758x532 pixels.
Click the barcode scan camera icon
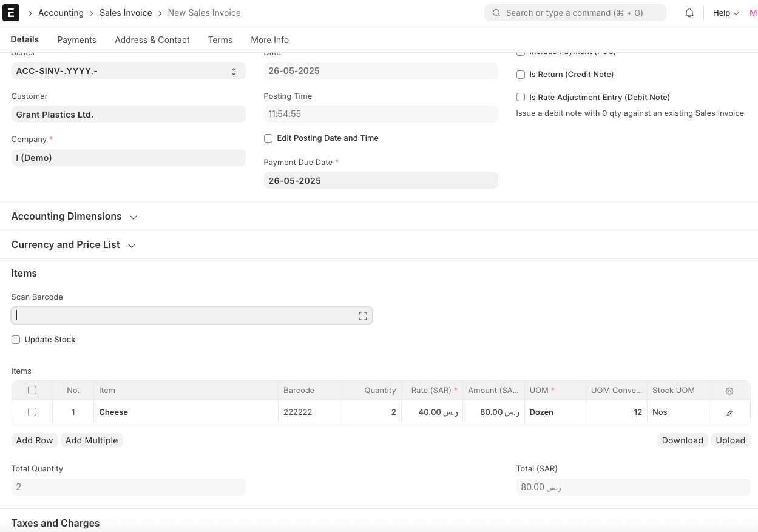(x=363, y=316)
